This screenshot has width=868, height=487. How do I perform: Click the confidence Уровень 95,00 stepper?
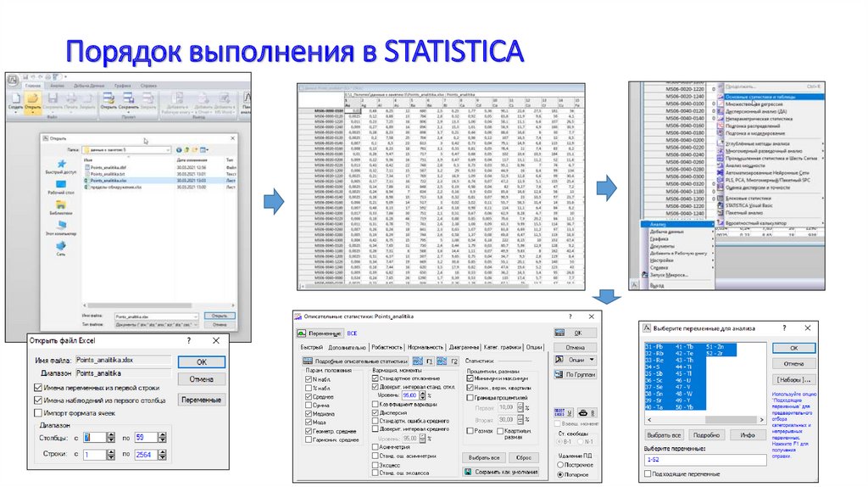422,395
